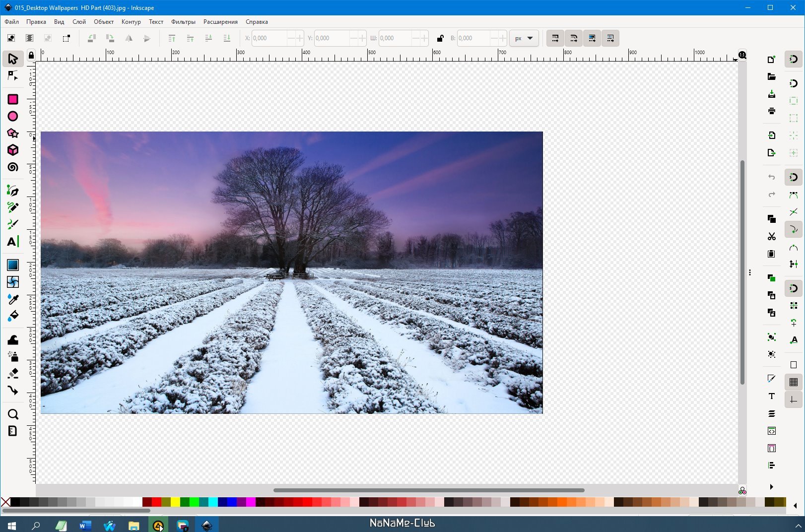Open File Explorer from the taskbar
805x532 pixels.
(x=134, y=525)
